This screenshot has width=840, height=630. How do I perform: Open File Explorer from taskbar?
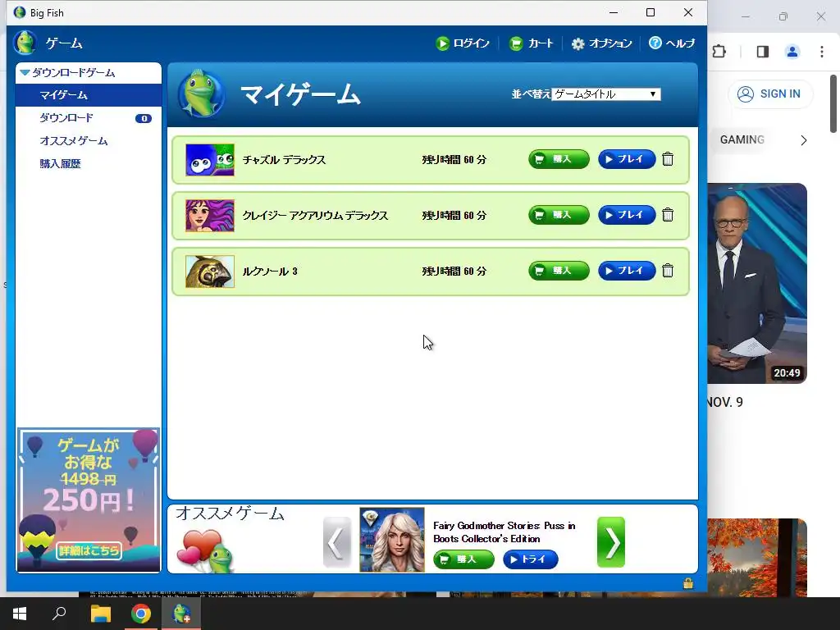100,614
